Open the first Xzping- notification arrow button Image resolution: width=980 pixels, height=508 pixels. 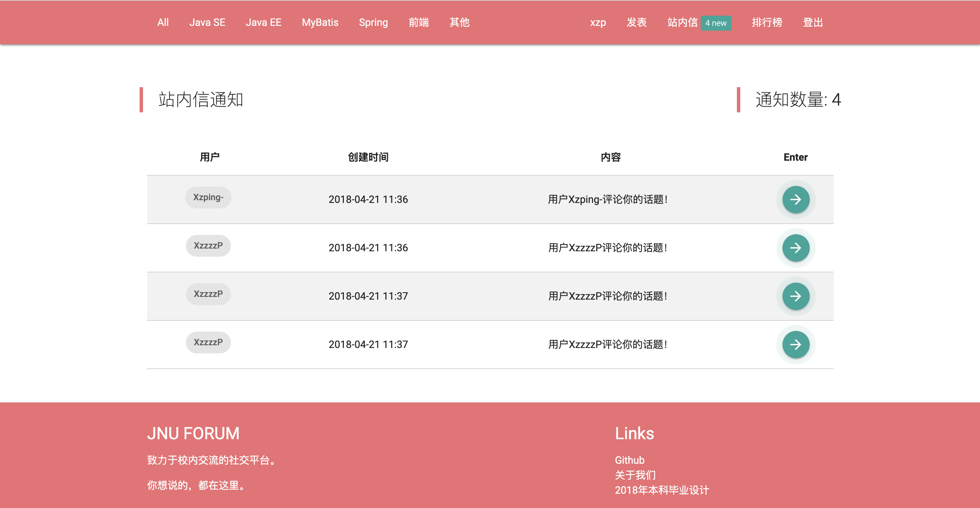tap(795, 200)
